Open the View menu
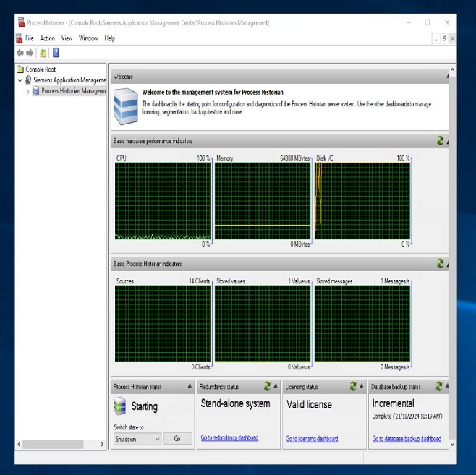This screenshot has width=476, height=475. 67,38
